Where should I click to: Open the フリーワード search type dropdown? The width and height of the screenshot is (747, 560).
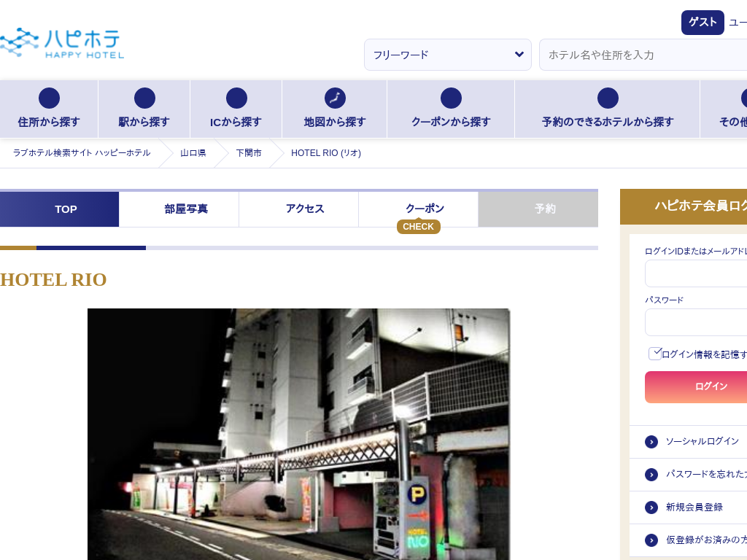coord(448,55)
